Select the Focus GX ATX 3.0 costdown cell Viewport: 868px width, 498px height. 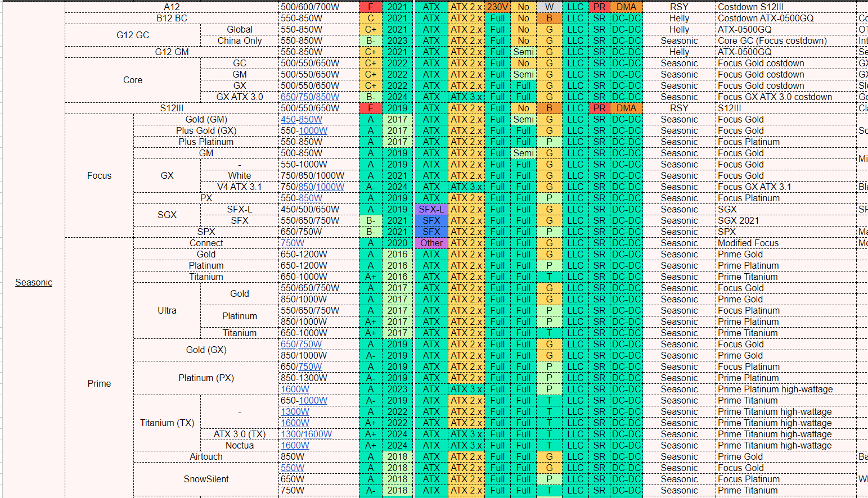pyautogui.click(x=786, y=97)
